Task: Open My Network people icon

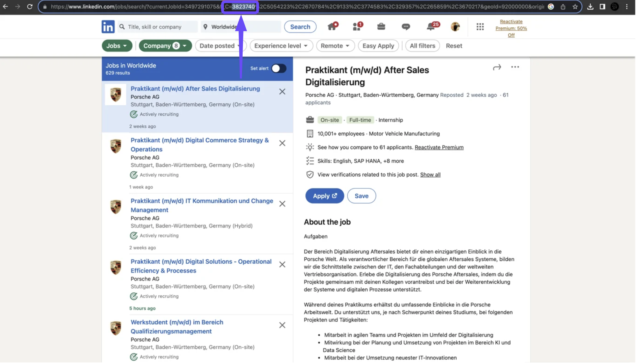Action: pos(357,27)
